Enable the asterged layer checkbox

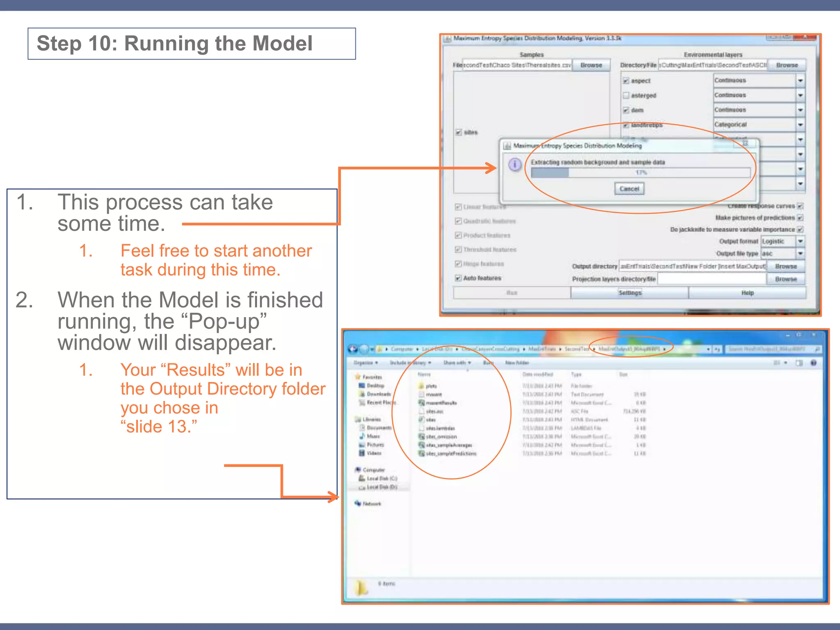[x=626, y=96]
